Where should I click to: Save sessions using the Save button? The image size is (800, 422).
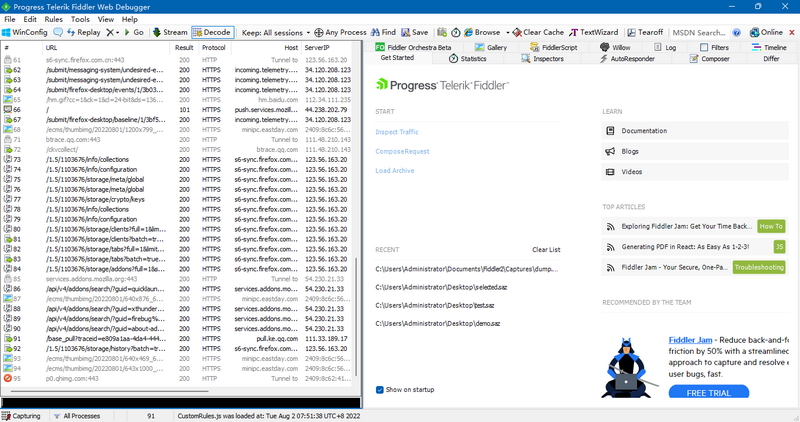pyautogui.click(x=415, y=32)
